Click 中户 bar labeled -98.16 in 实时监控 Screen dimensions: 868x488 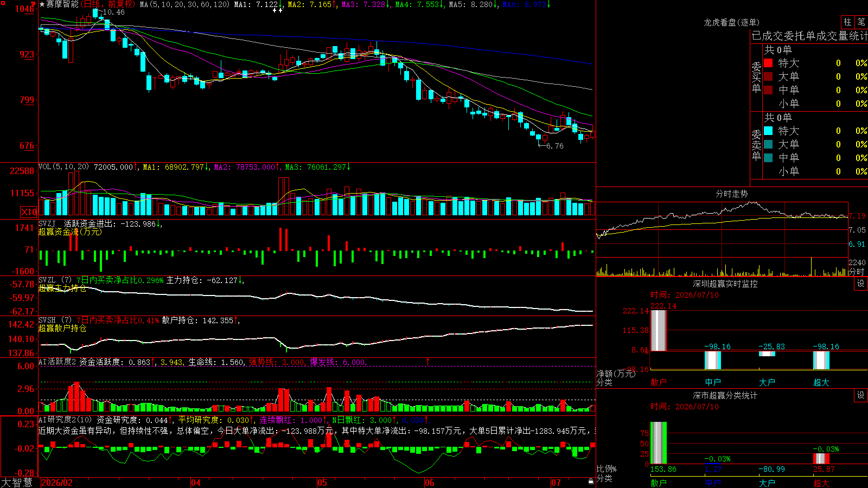(x=713, y=360)
